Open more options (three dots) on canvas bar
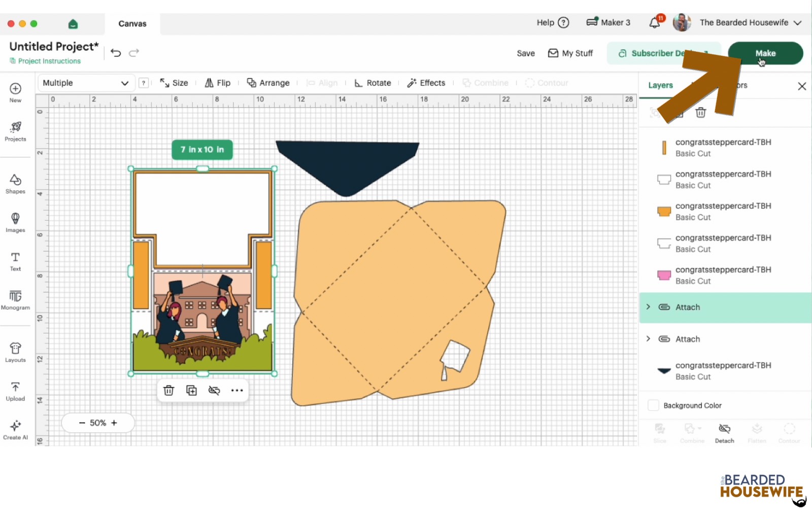The width and height of the screenshot is (812, 516). (237, 390)
